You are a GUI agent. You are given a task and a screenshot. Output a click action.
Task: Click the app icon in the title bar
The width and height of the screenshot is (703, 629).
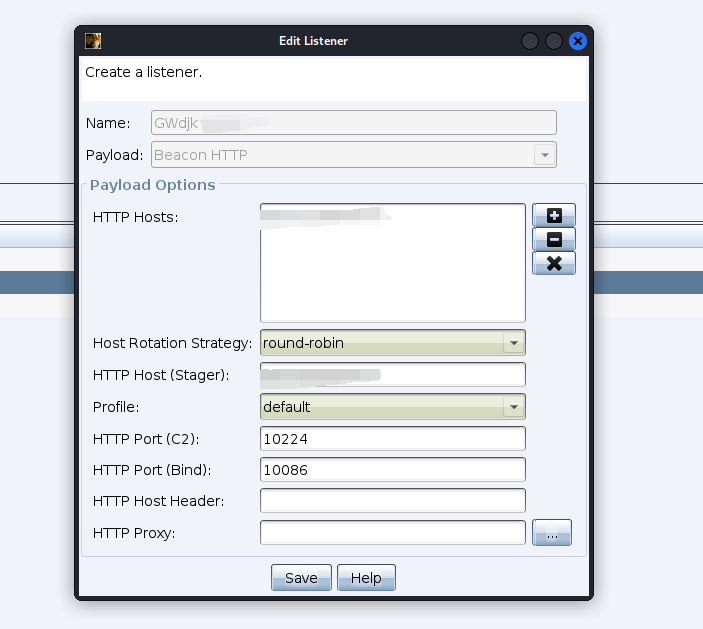click(x=93, y=41)
